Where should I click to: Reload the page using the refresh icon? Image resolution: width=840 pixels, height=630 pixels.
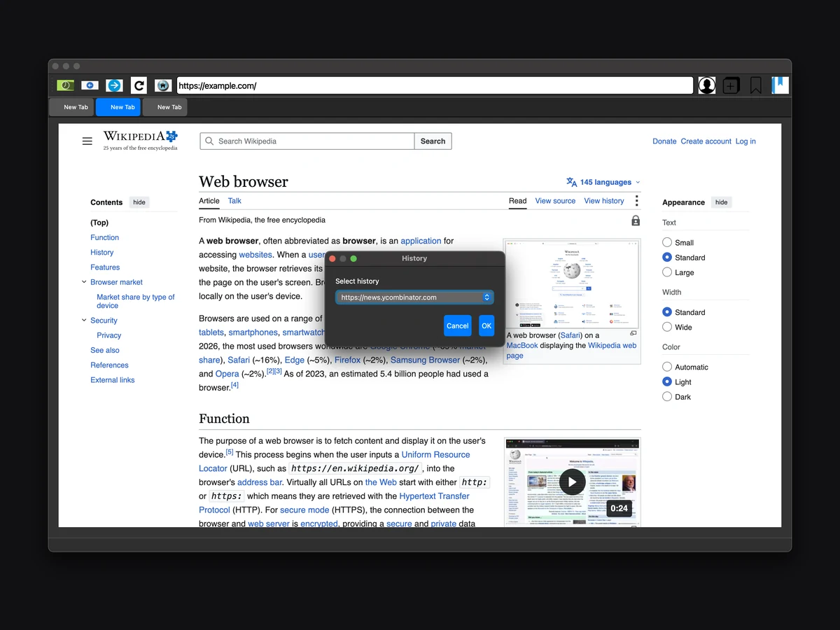tap(139, 85)
